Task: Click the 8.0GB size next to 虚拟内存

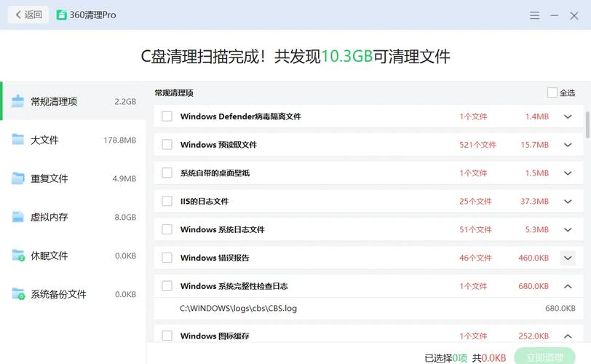Action: click(125, 217)
